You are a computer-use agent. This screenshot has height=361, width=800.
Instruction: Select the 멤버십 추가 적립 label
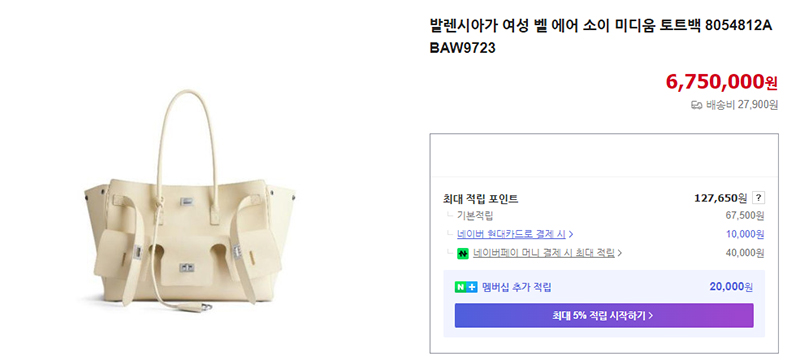[516, 287]
